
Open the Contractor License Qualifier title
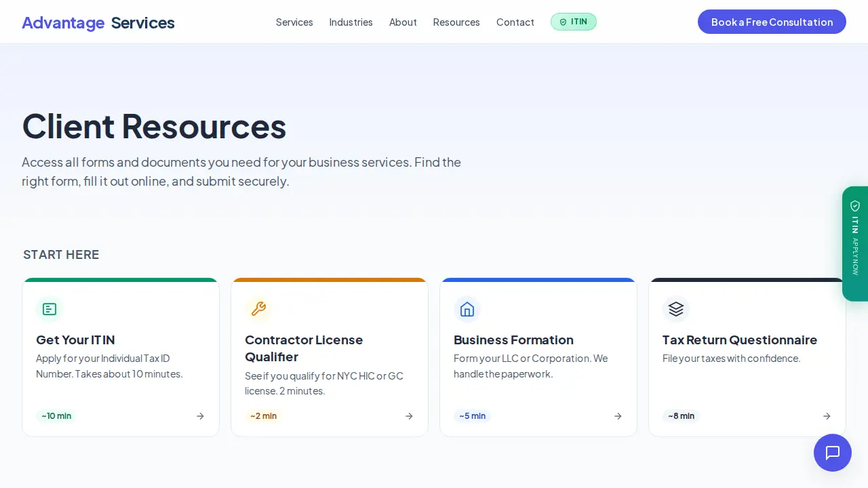click(x=304, y=348)
